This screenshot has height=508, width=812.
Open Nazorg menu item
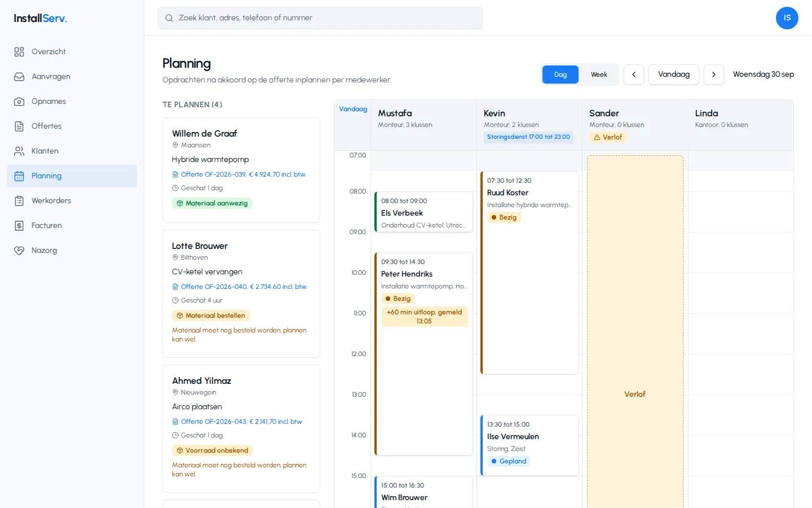pos(72,251)
